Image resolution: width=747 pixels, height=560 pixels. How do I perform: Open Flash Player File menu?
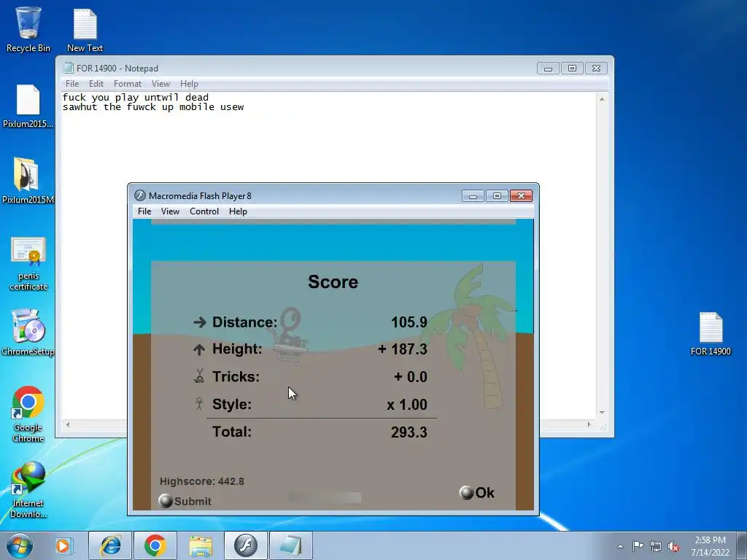coord(144,211)
